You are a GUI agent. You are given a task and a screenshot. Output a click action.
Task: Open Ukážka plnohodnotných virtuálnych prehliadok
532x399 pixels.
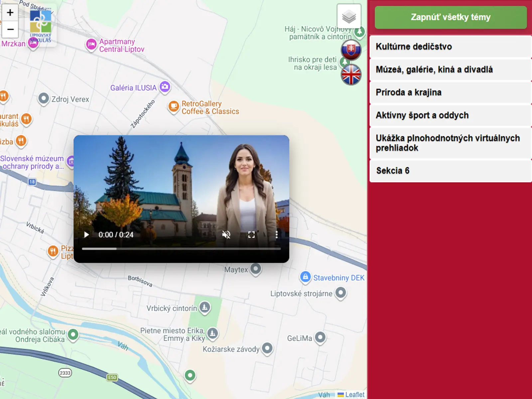(x=451, y=143)
